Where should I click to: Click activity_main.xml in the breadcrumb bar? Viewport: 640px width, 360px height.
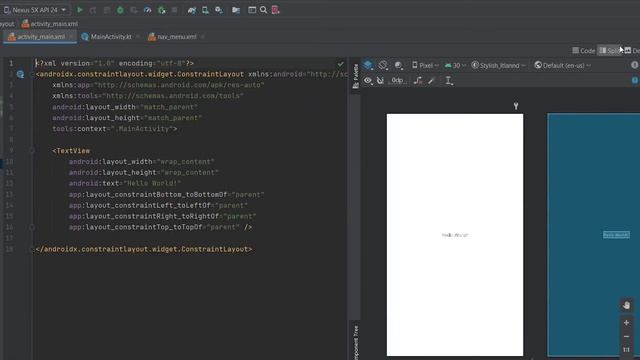49,24
